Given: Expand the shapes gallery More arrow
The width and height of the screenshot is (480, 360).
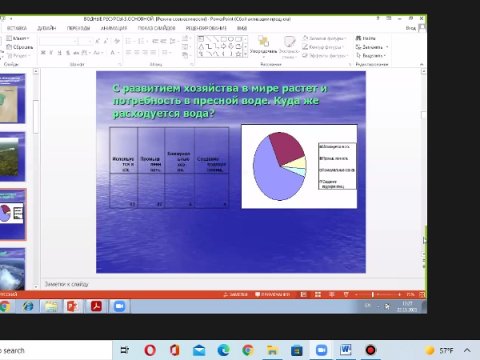Looking at the screenshot, I should pos(246,55).
